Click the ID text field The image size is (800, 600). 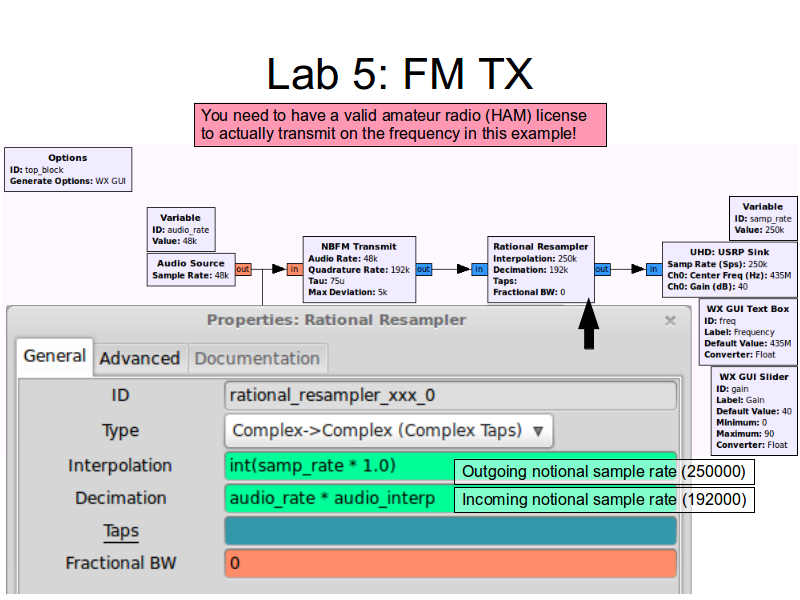(x=451, y=395)
